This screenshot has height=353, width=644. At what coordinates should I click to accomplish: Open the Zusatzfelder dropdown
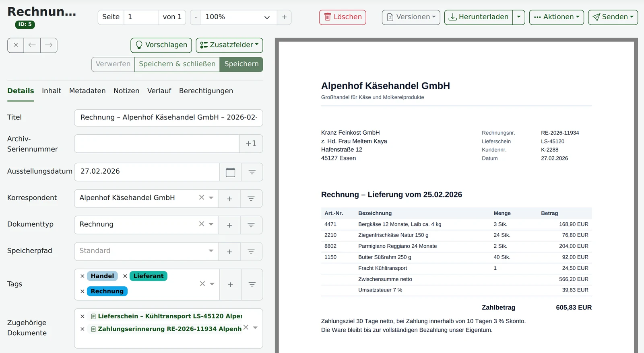click(x=229, y=45)
